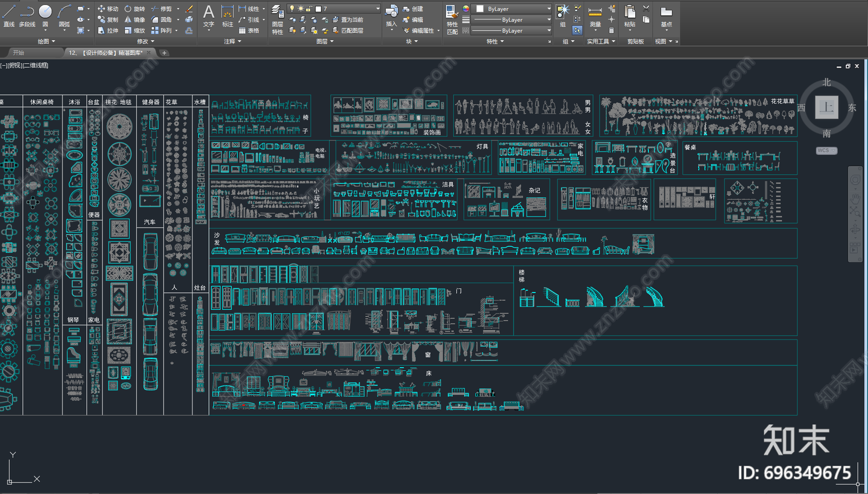The image size is (868, 494).
Task: Toggle the layer lock padlock icon
Action: (309, 9)
